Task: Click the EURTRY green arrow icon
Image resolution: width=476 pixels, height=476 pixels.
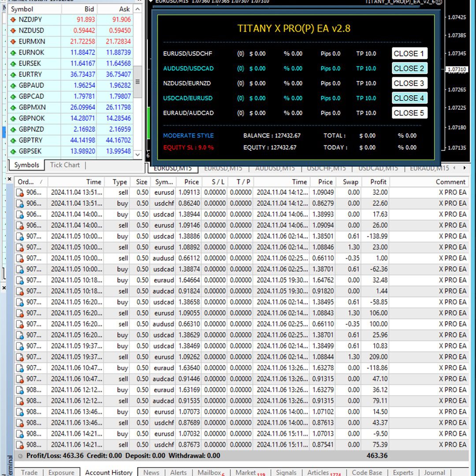Action: (x=13, y=74)
